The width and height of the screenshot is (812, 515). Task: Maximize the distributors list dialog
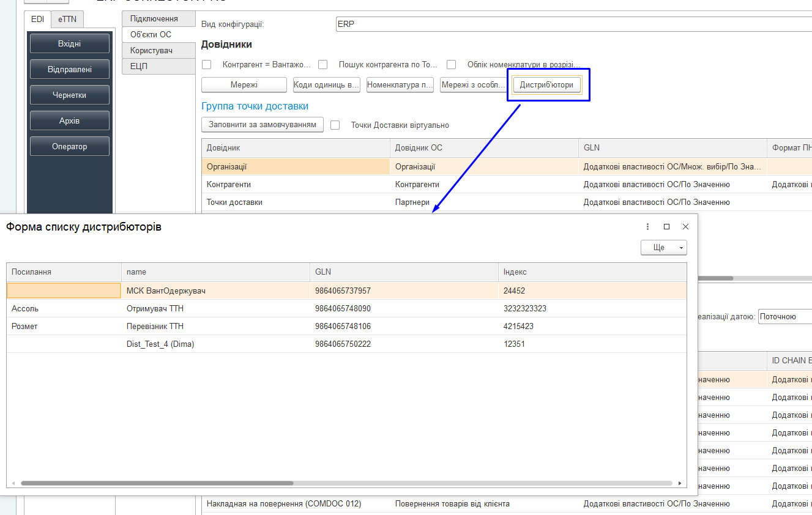point(666,227)
